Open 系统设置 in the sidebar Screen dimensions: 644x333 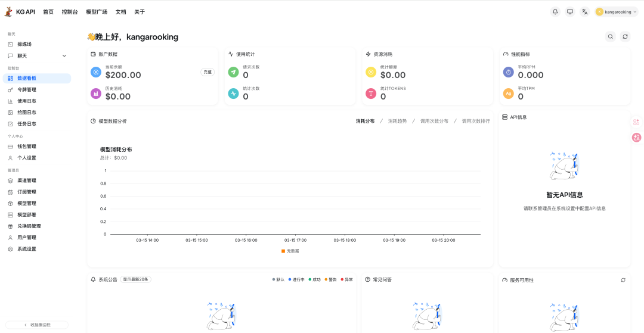click(x=27, y=249)
